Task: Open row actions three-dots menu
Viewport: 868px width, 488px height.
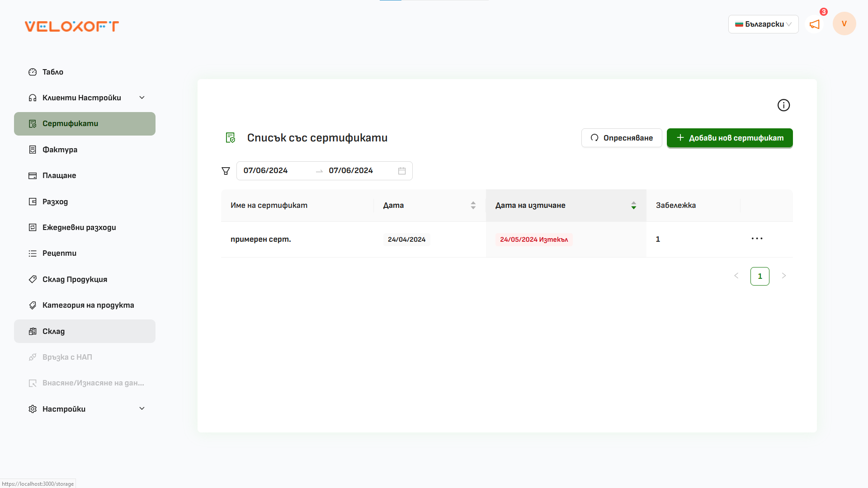Action: (x=757, y=239)
